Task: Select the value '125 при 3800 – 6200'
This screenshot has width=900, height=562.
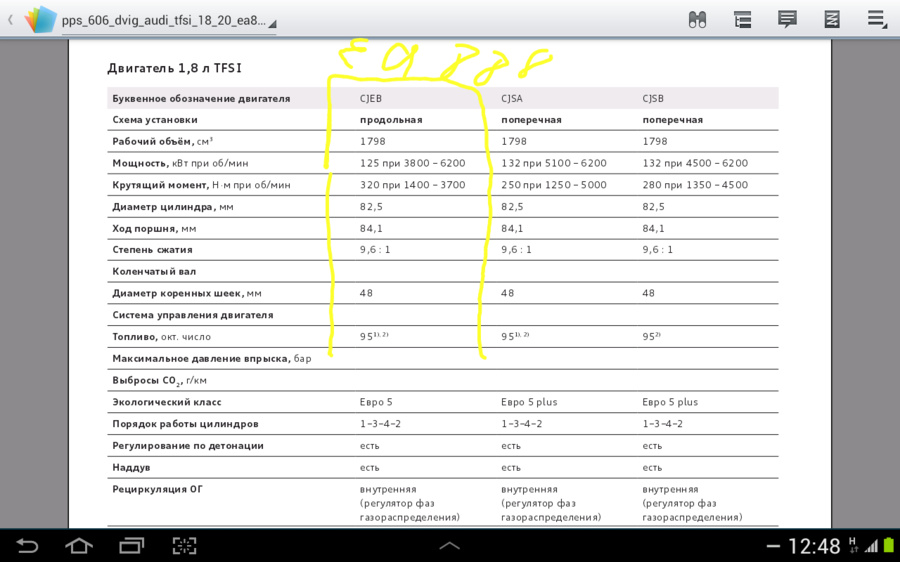Action: point(413,163)
